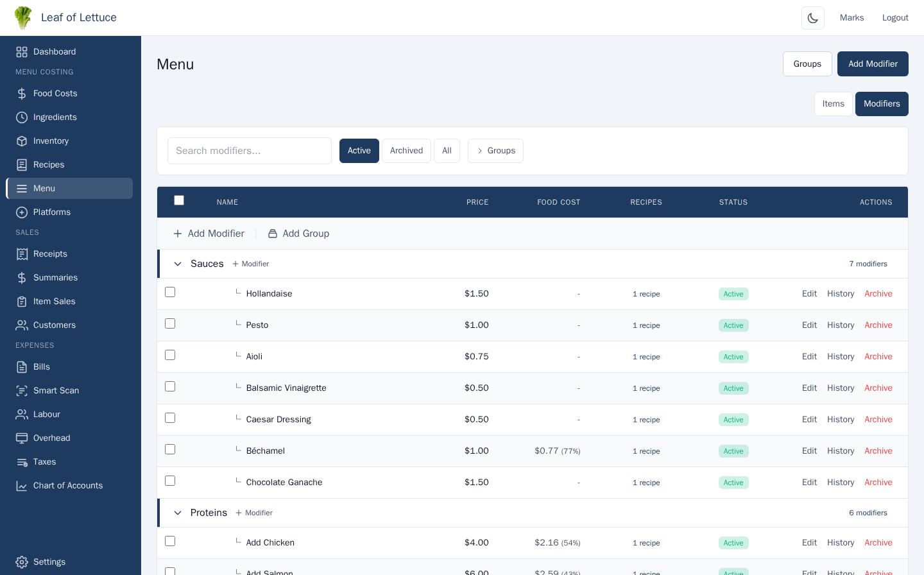Archive the Pesto modifier
This screenshot has height=575, width=924.
coord(878,325)
